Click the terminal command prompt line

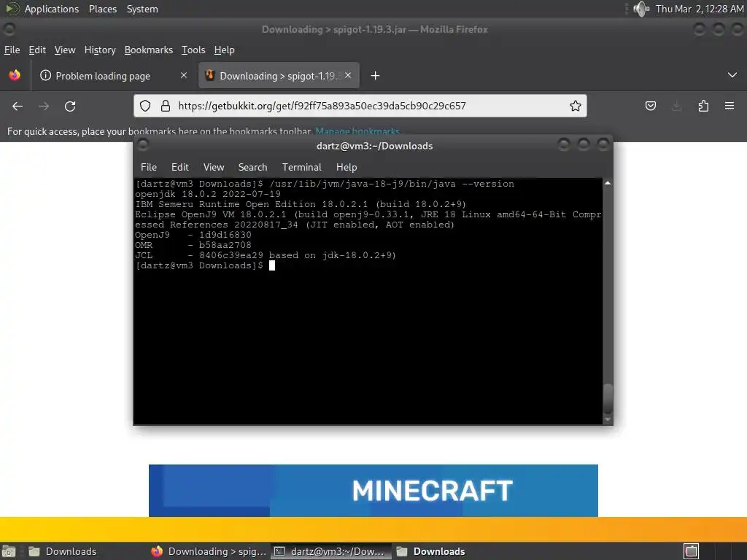(205, 265)
